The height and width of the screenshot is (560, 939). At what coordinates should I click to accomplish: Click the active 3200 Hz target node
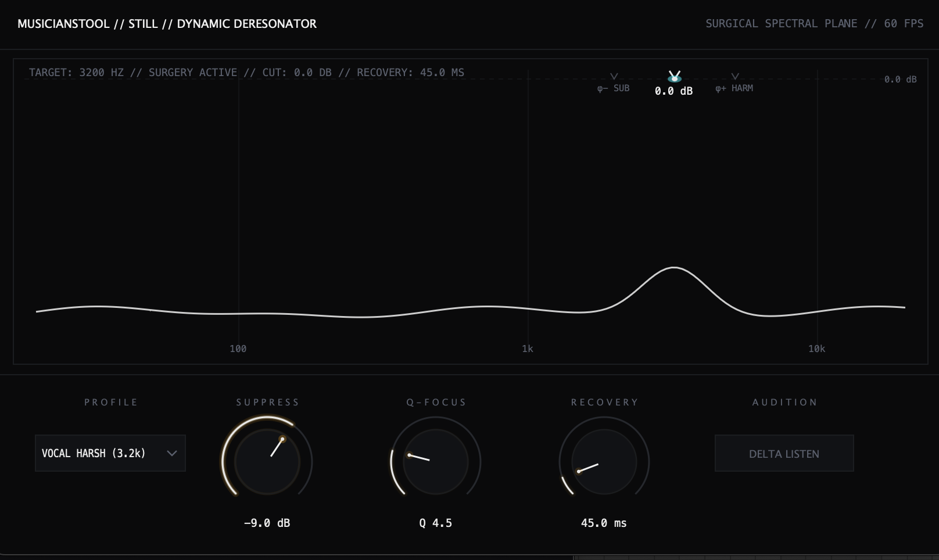[x=674, y=77]
